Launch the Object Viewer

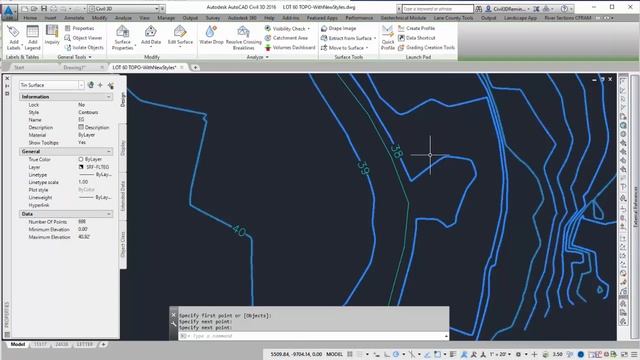83,38
